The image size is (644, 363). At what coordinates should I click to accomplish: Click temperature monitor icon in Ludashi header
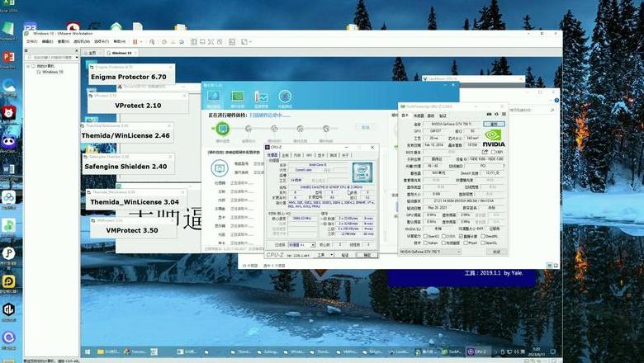click(x=261, y=97)
